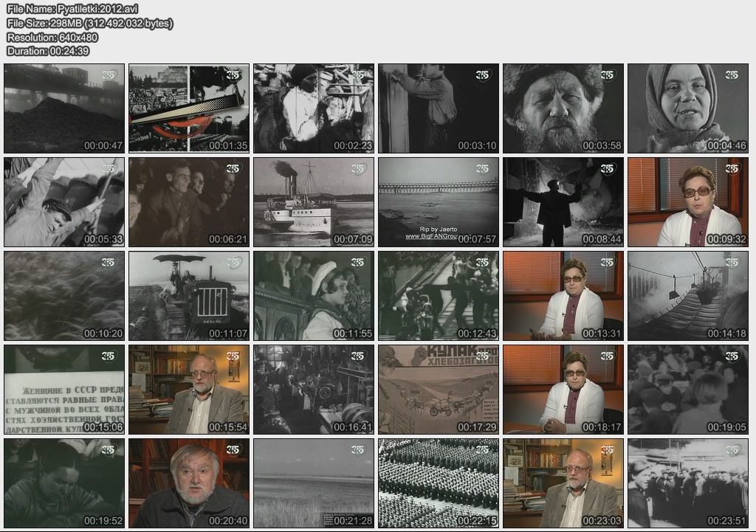Click the www.BigFANGroup watermark link

(x=439, y=237)
